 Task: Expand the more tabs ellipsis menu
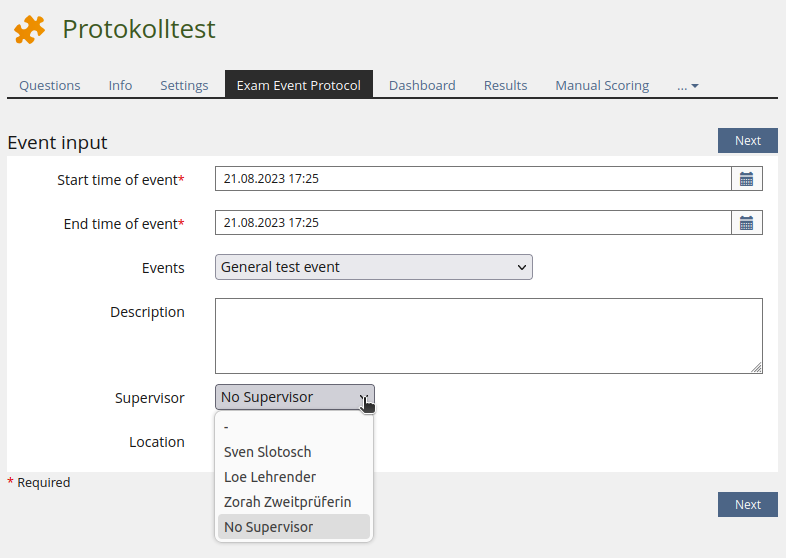coord(687,85)
